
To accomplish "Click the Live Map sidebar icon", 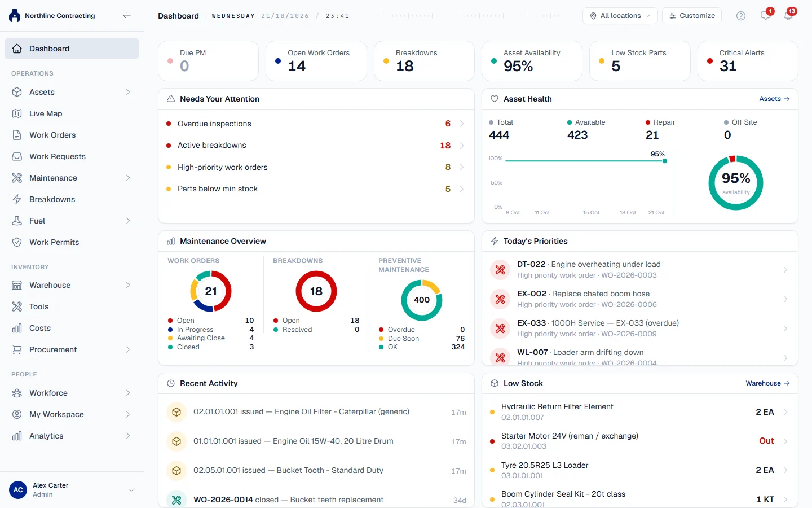I will (17, 113).
